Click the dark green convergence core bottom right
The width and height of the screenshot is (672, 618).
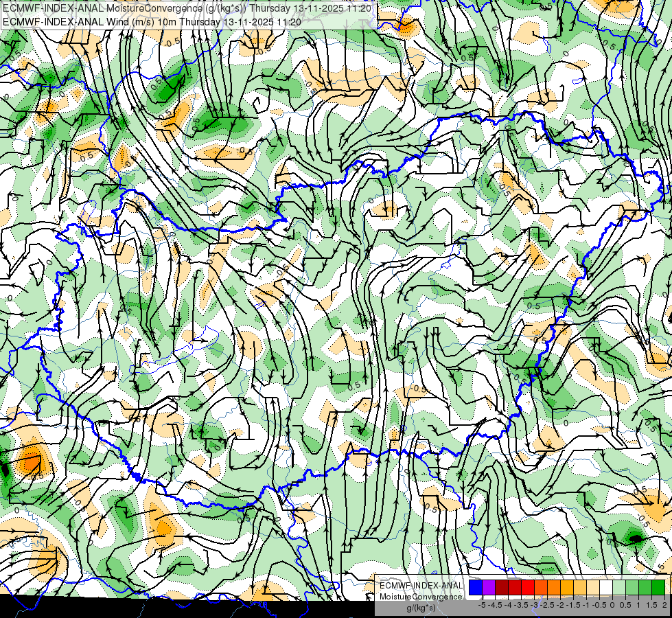point(636,538)
